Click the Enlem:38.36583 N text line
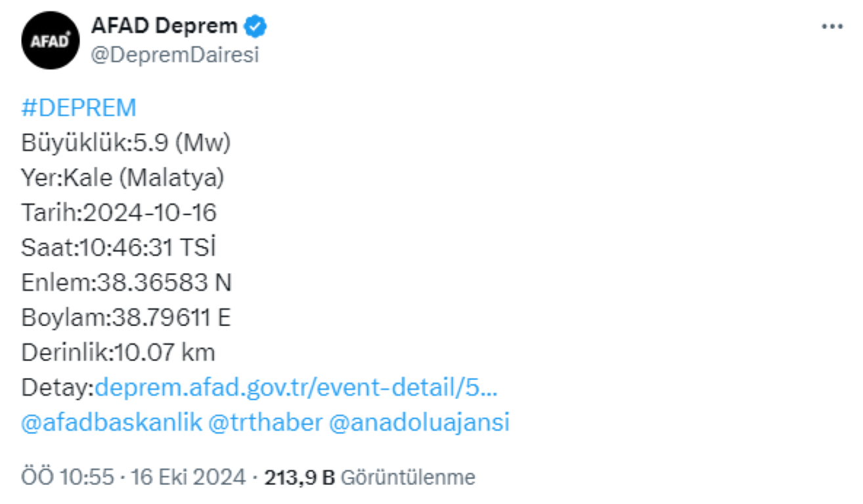 [127, 283]
